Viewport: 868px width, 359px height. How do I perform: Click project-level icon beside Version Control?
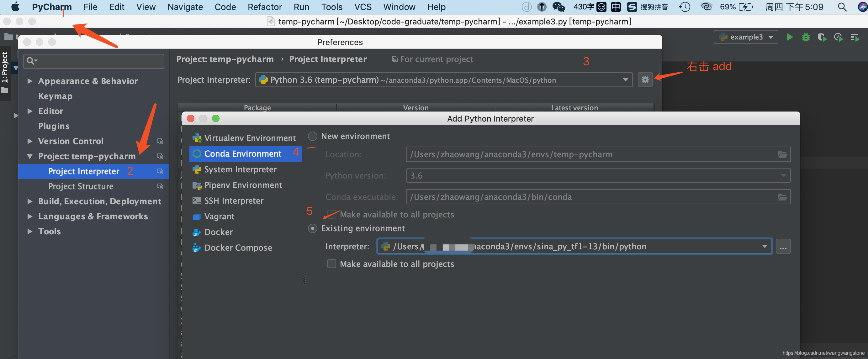160,141
